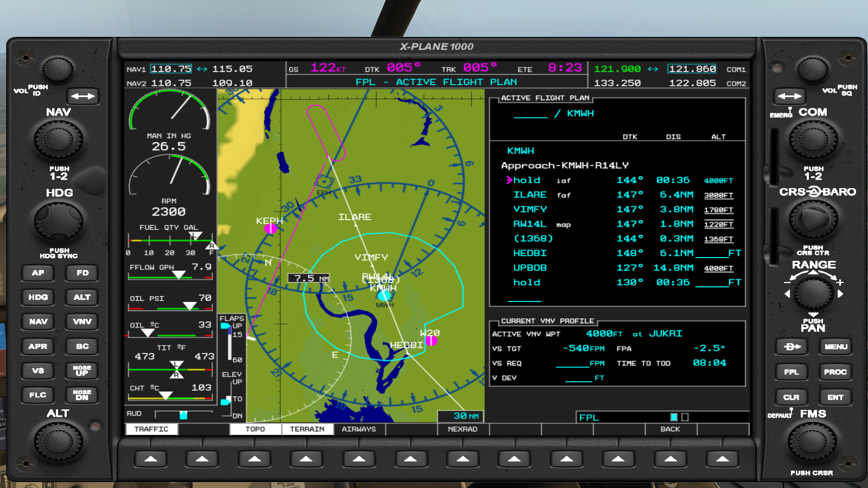Click the arrow softkey below BACK

[671, 459]
